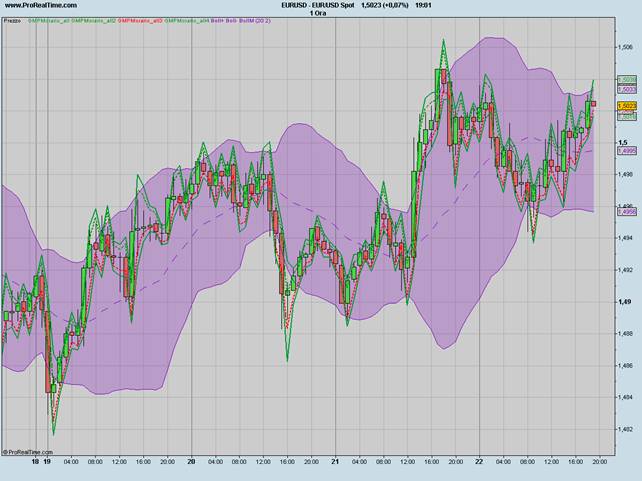This screenshot has width=642, height=481.
Task: Click the yellow 1,5023 current price tag
Action: pyautogui.click(x=627, y=106)
